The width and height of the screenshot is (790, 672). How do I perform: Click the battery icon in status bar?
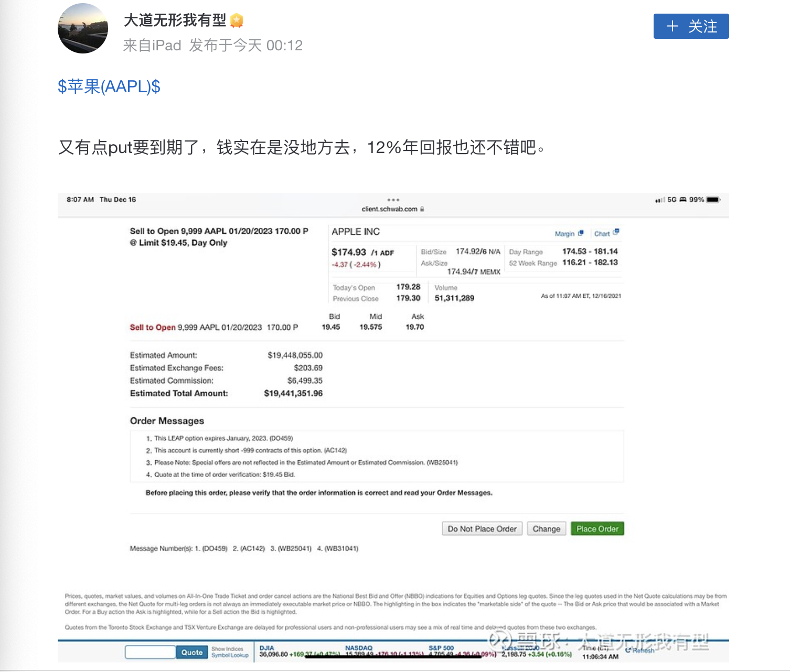coord(713,200)
